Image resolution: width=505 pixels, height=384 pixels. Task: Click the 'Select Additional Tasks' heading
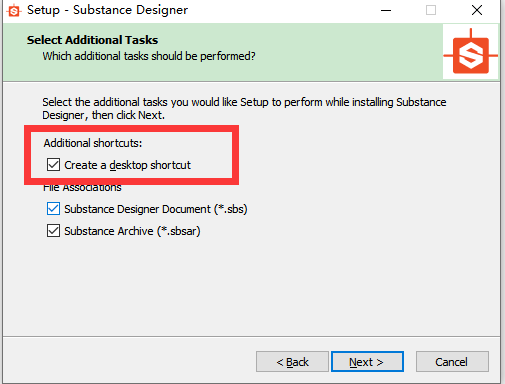[92, 40]
